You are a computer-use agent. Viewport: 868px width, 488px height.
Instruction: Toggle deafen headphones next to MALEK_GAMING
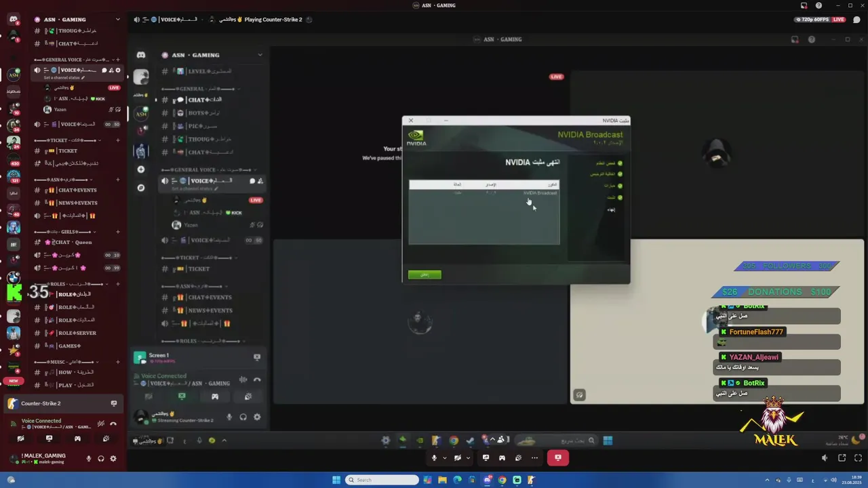[x=101, y=458]
